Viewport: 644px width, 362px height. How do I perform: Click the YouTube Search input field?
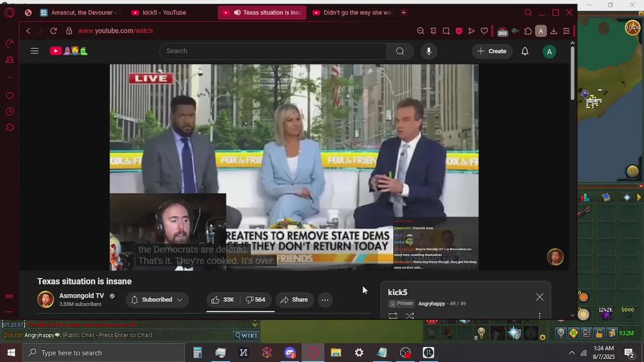[x=273, y=51]
